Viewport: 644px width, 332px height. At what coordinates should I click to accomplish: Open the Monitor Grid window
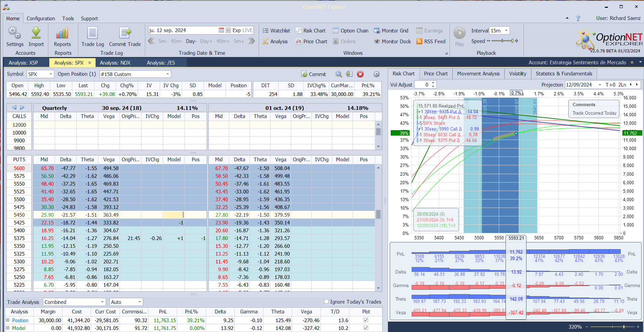[391, 31]
